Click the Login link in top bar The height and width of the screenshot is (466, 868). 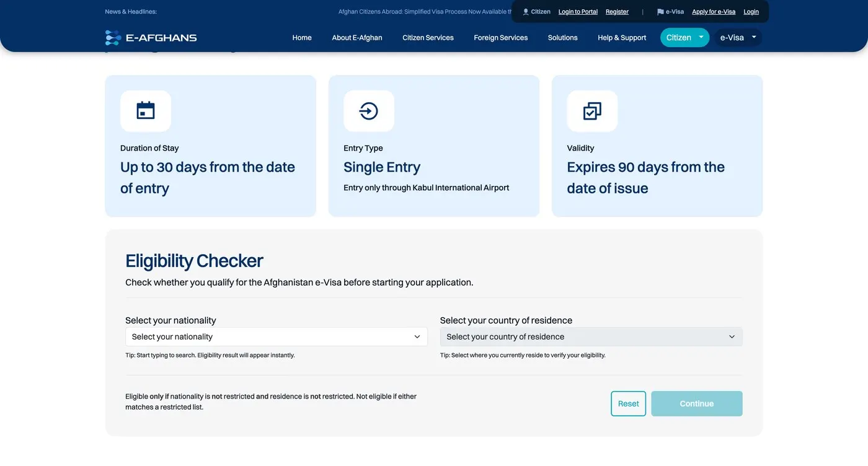point(751,12)
